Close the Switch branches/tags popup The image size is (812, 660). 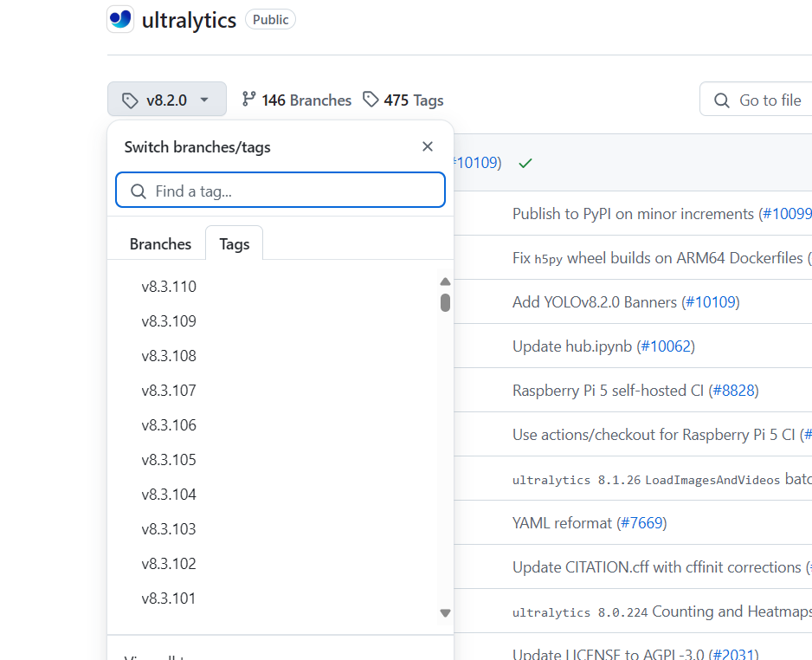tap(428, 146)
